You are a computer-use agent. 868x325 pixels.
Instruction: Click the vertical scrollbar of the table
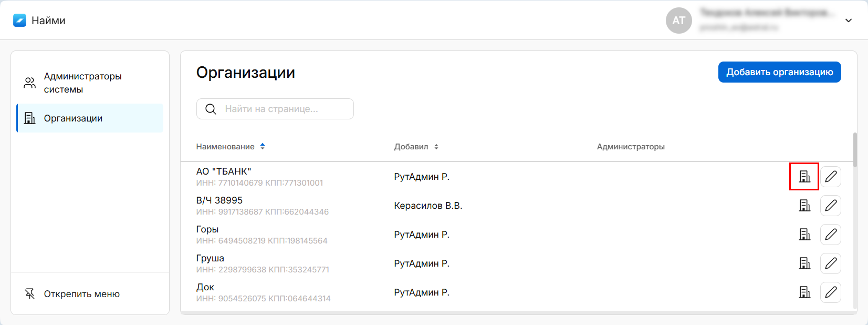(x=855, y=150)
